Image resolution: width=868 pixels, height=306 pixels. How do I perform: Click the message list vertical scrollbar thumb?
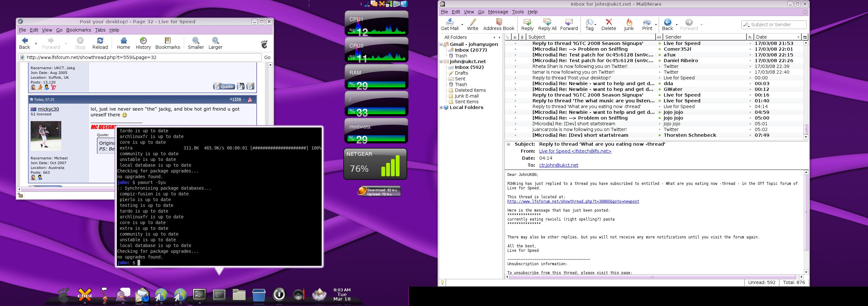coord(806,130)
